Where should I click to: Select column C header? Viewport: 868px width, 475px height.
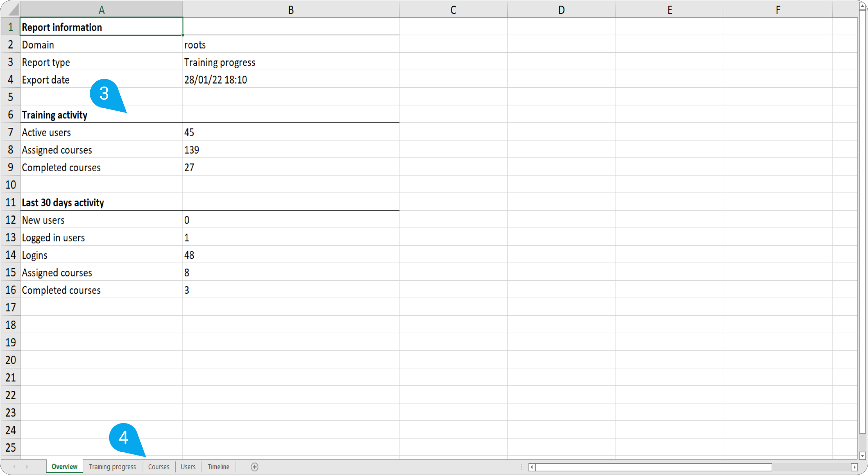pyautogui.click(x=453, y=10)
